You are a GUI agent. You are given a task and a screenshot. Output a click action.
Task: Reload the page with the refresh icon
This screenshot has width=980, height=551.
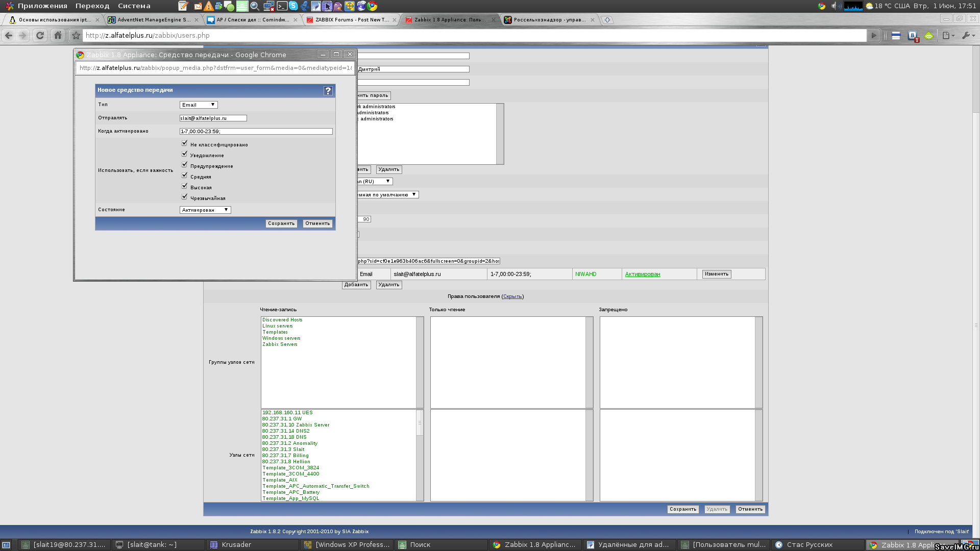point(40,36)
